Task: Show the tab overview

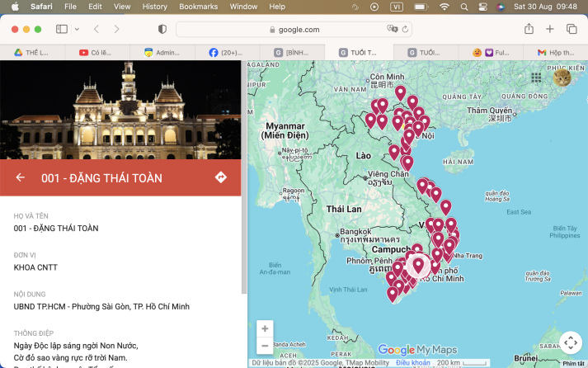Action: click(x=572, y=29)
